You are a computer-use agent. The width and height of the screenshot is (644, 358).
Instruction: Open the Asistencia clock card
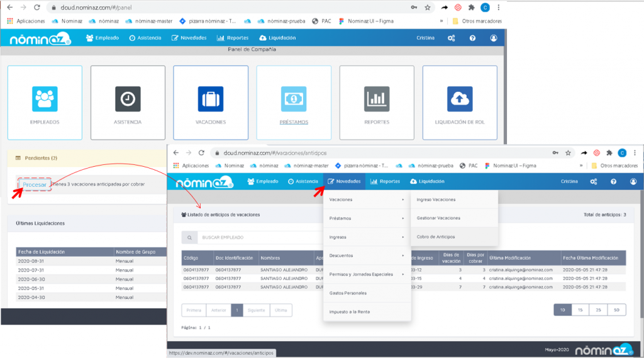tap(128, 103)
